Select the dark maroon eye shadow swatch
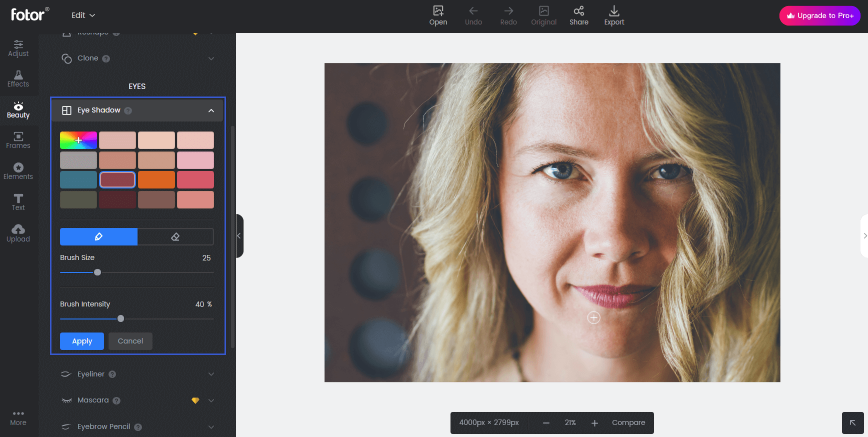The image size is (868, 437). pyautogui.click(x=117, y=199)
